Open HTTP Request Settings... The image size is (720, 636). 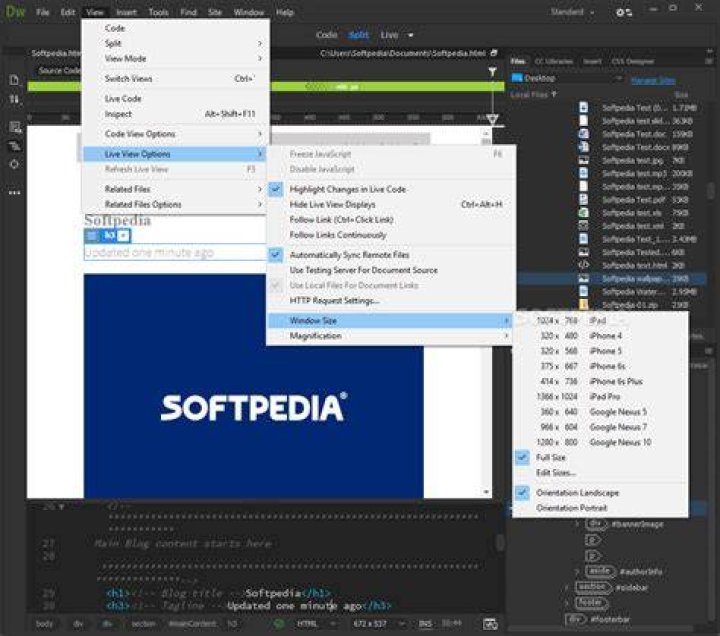click(x=390, y=300)
